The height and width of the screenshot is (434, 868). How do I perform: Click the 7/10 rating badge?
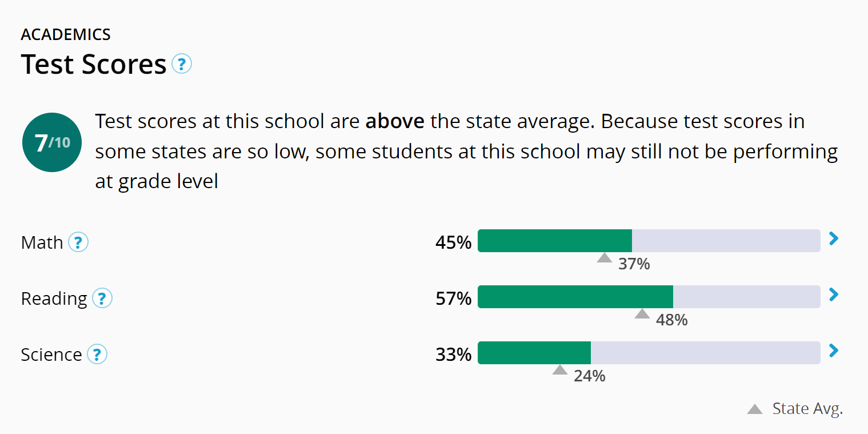coord(51,142)
